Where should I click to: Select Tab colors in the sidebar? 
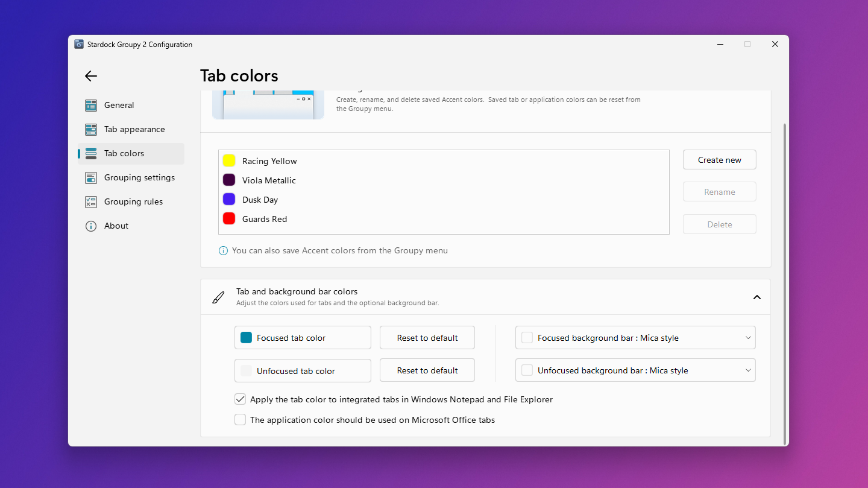pos(131,154)
